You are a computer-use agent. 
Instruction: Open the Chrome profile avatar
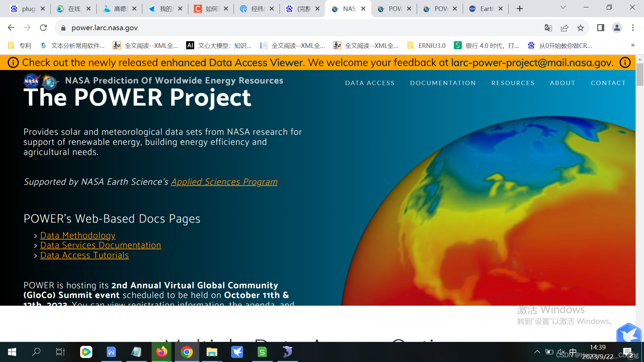click(617, 28)
